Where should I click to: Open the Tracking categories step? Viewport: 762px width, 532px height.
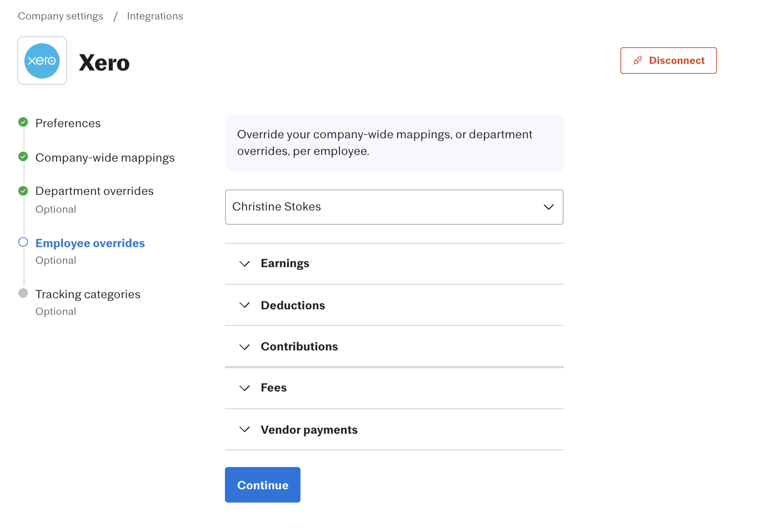pyautogui.click(x=88, y=294)
